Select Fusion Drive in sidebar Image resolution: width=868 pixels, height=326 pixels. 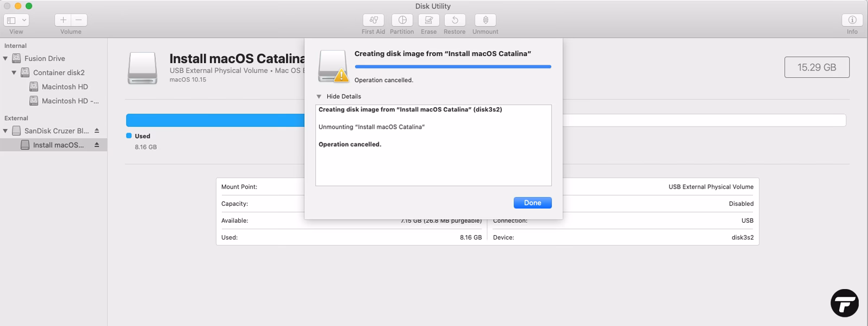pyautogui.click(x=44, y=58)
